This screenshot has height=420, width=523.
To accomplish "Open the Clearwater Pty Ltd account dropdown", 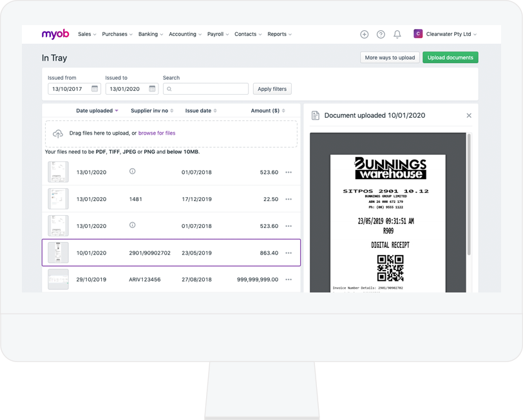I will [446, 34].
